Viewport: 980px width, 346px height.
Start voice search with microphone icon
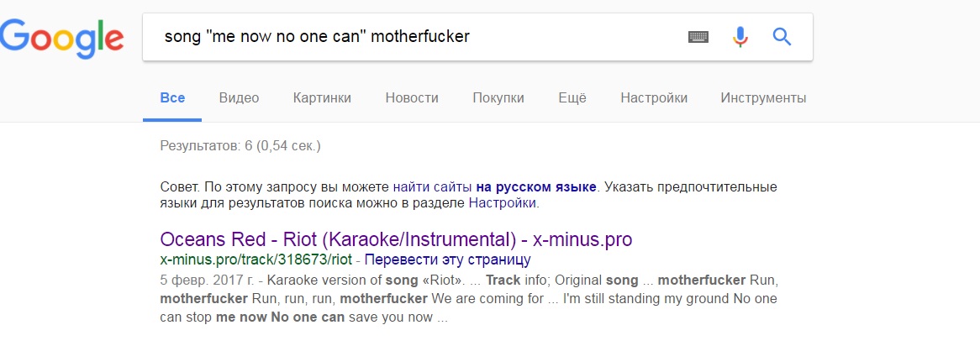[740, 37]
